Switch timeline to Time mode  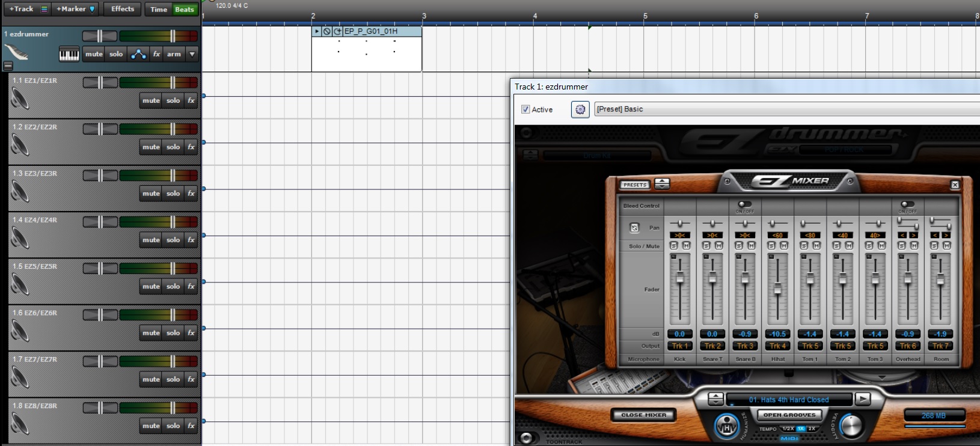pos(159,10)
